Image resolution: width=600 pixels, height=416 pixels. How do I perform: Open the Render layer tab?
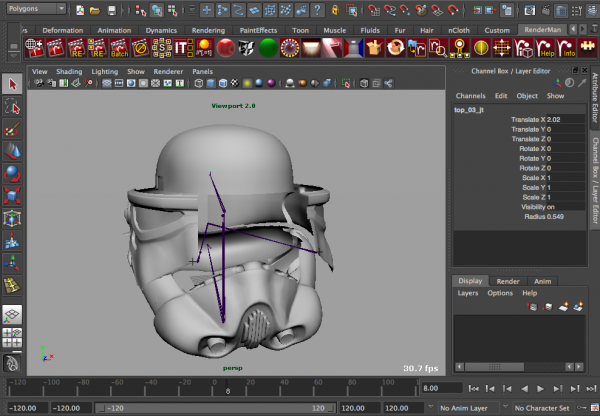tap(508, 281)
